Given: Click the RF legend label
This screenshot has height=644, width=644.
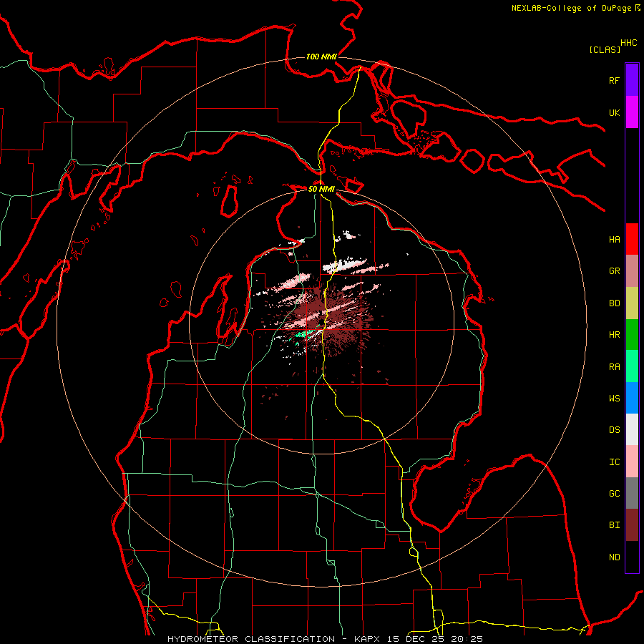Looking at the screenshot, I should [614, 80].
